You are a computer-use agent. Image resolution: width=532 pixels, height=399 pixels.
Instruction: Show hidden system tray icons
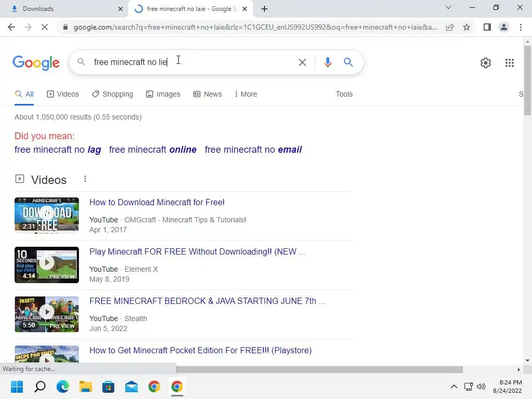[454, 387]
